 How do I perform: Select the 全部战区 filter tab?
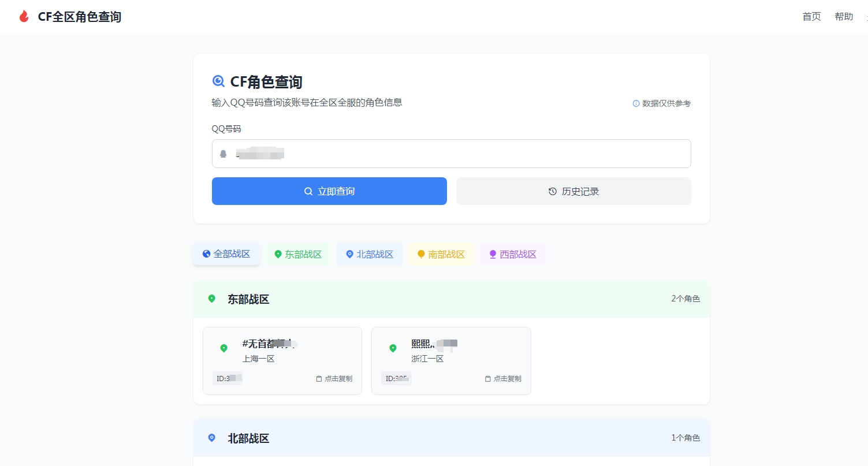226,254
